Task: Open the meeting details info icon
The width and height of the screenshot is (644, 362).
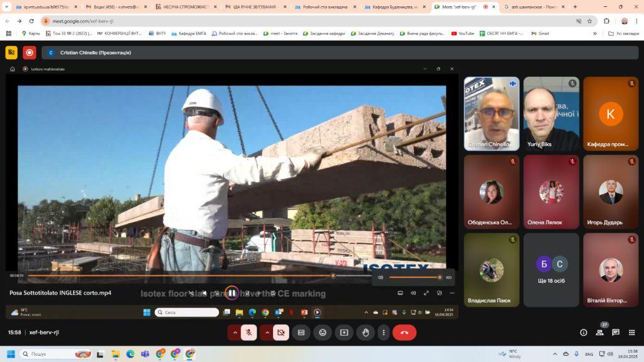Action: [583, 332]
